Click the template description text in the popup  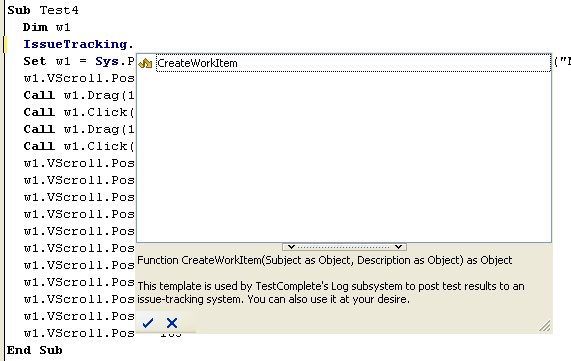(x=331, y=293)
